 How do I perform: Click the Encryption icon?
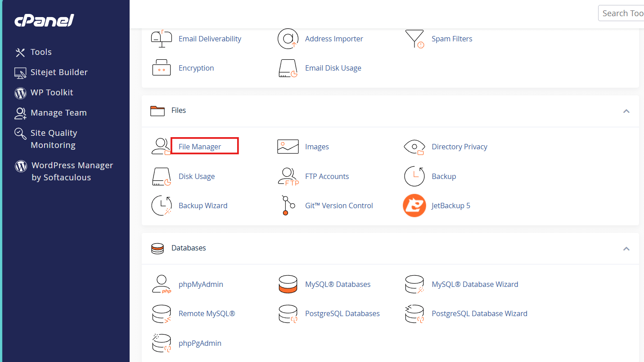[162, 68]
